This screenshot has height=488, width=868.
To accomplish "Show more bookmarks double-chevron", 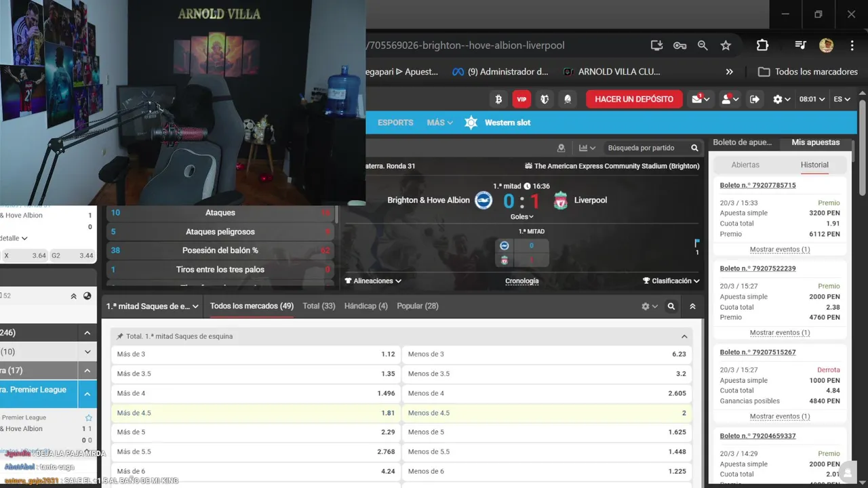I will (x=730, y=72).
